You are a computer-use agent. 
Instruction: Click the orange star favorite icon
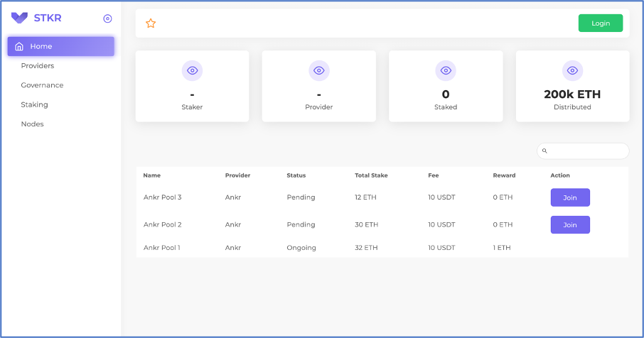tap(151, 23)
